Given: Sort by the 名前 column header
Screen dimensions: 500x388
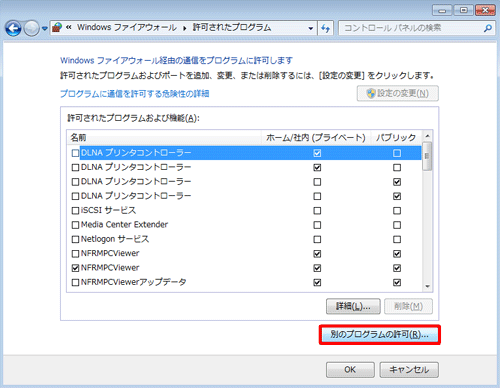Looking at the screenshot, I should (164, 137).
